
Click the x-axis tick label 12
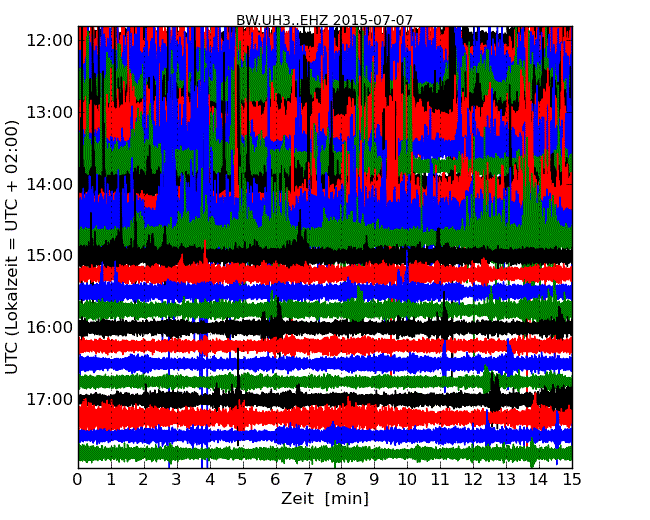(x=473, y=480)
